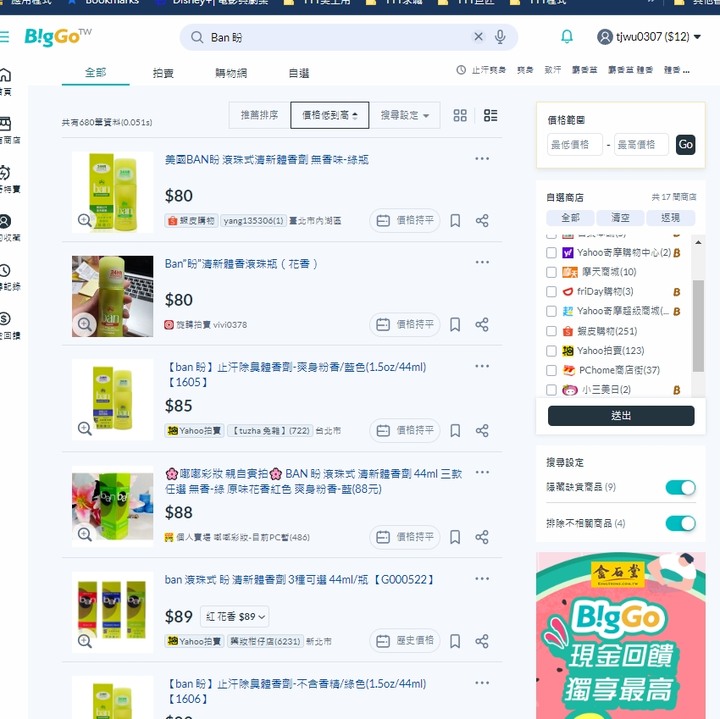
Task: Check Yahoo奇摩購物中心 store
Action: [551, 253]
